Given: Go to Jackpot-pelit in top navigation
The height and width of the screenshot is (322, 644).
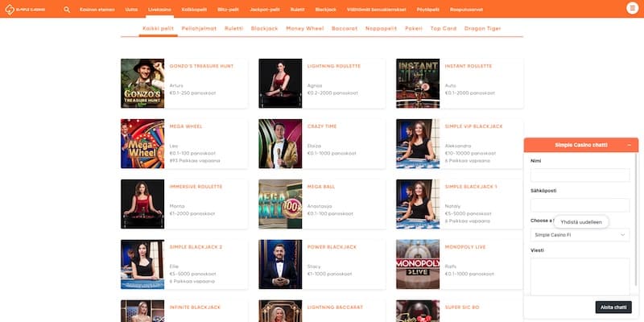Looking at the screenshot, I should [265, 10].
